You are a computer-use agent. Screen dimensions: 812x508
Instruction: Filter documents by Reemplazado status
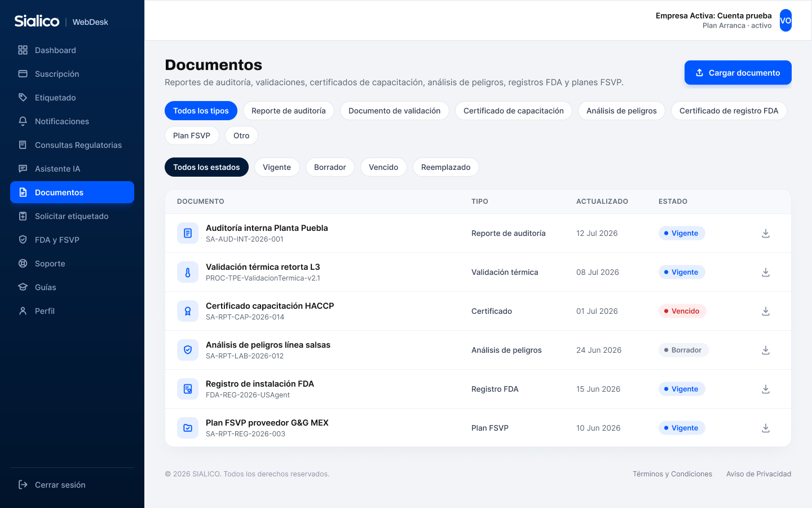445,167
